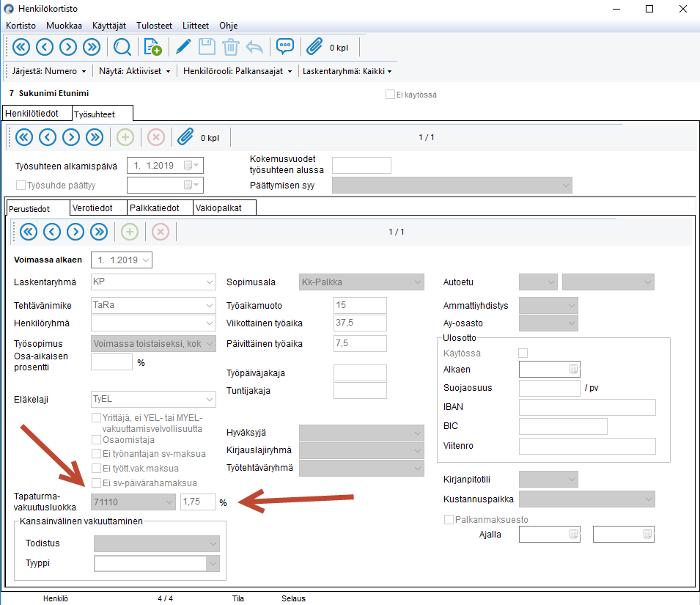Click the undo arrow icon
700x605 pixels.
coord(254,47)
